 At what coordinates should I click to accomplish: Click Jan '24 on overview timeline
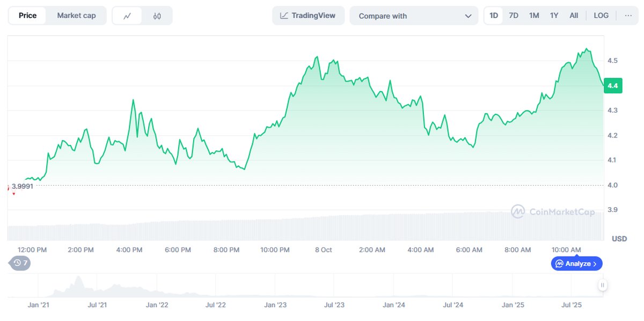pos(394,305)
